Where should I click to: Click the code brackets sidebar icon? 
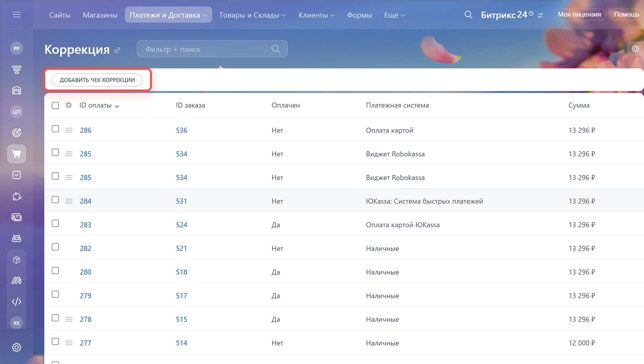(x=16, y=302)
